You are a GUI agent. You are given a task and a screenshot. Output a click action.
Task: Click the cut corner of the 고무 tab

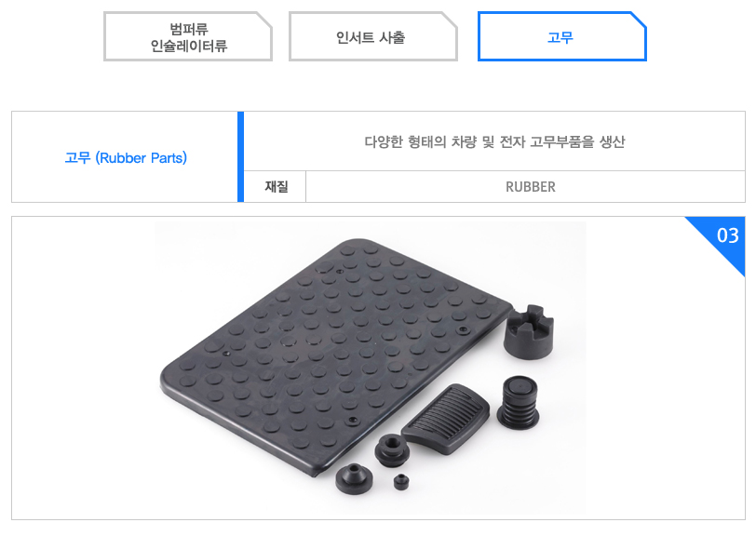tap(639, 20)
